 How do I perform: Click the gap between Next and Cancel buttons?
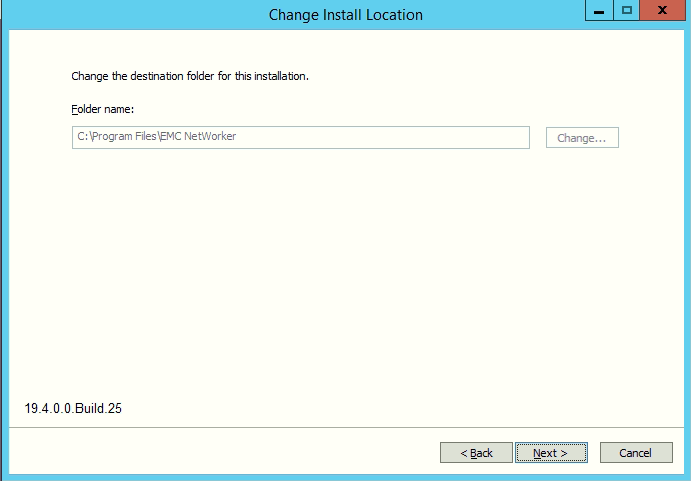594,453
